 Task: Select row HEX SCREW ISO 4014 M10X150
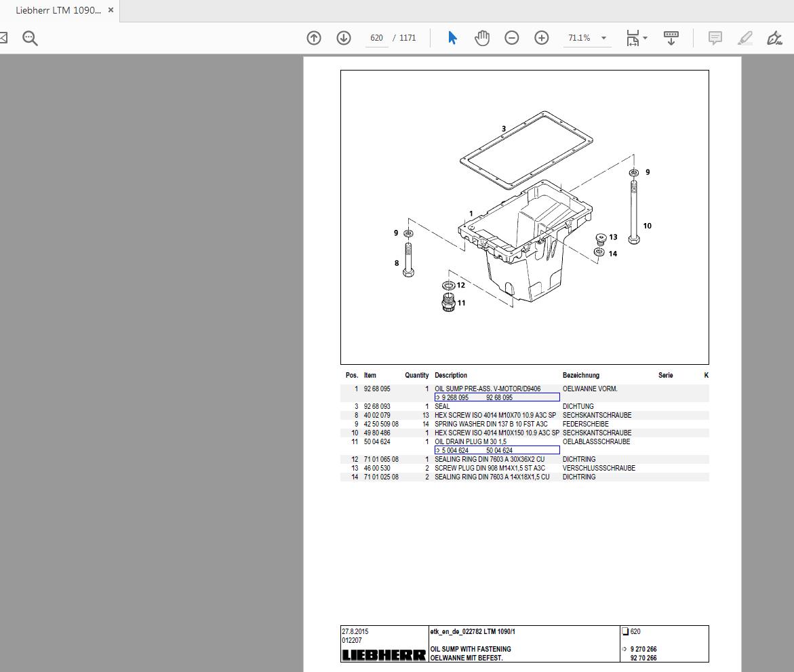pos(525,433)
